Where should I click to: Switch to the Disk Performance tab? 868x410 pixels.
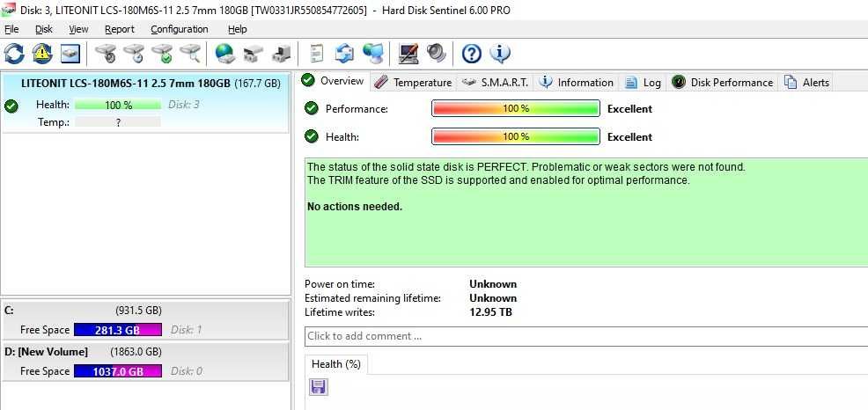pyautogui.click(x=722, y=83)
